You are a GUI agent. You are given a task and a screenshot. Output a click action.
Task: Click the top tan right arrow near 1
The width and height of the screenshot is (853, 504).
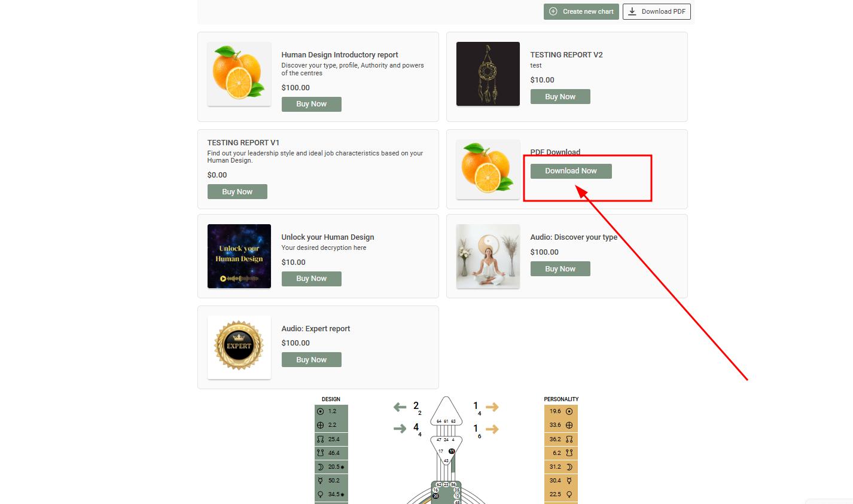point(492,407)
